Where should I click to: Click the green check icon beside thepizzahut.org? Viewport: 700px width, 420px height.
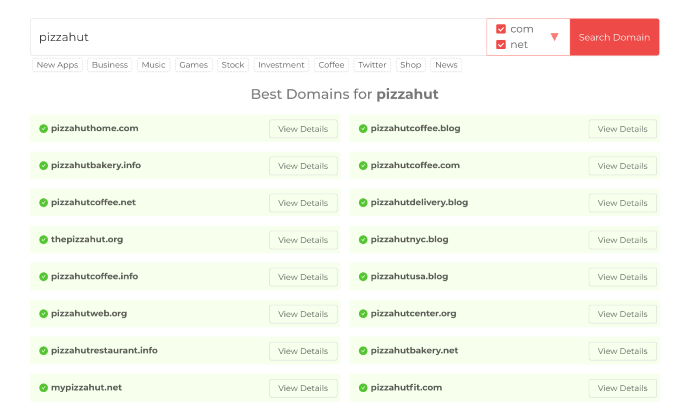(43, 240)
